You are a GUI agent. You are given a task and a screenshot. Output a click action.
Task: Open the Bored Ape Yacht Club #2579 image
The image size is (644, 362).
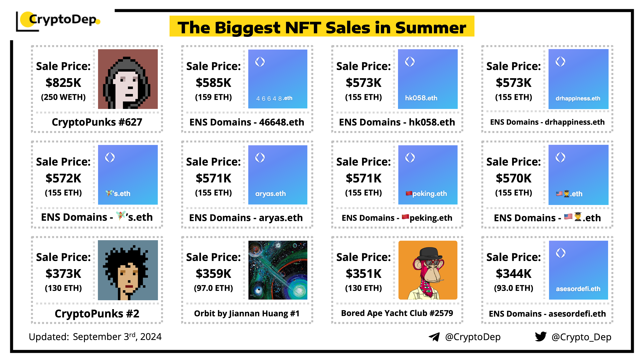[x=428, y=270]
